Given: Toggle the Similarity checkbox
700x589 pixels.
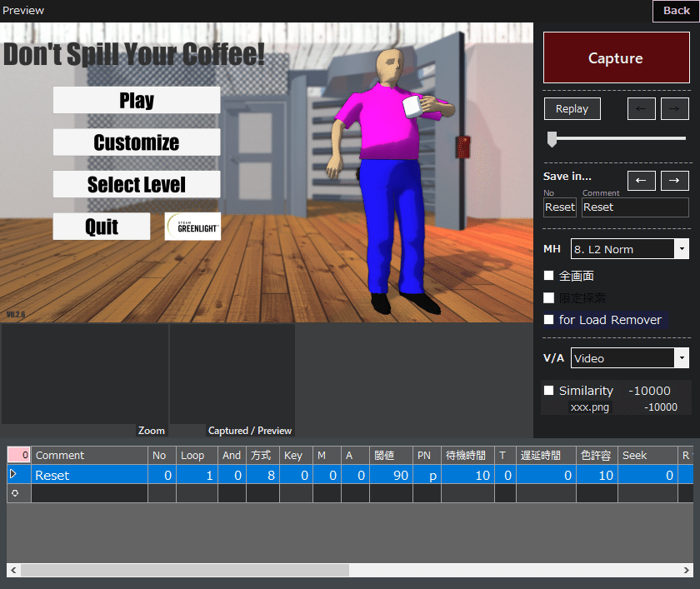Looking at the screenshot, I should coord(548,391).
